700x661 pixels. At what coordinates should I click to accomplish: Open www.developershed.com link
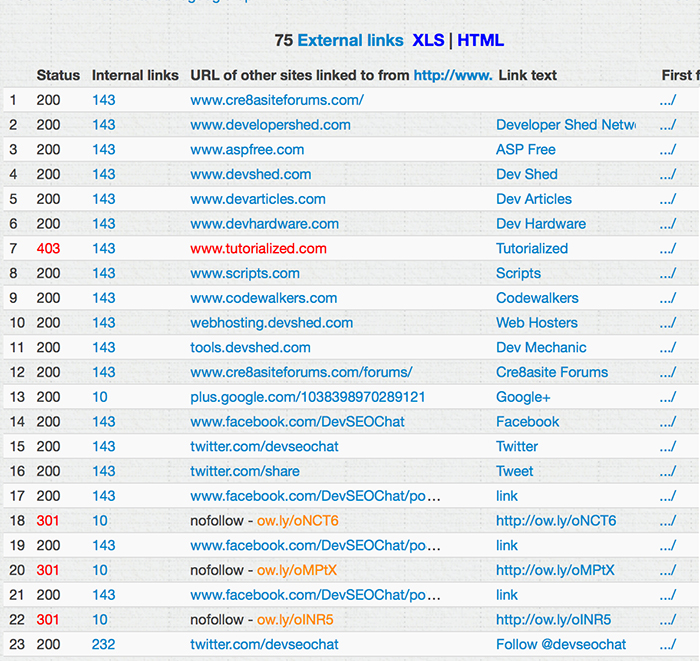(x=271, y=125)
